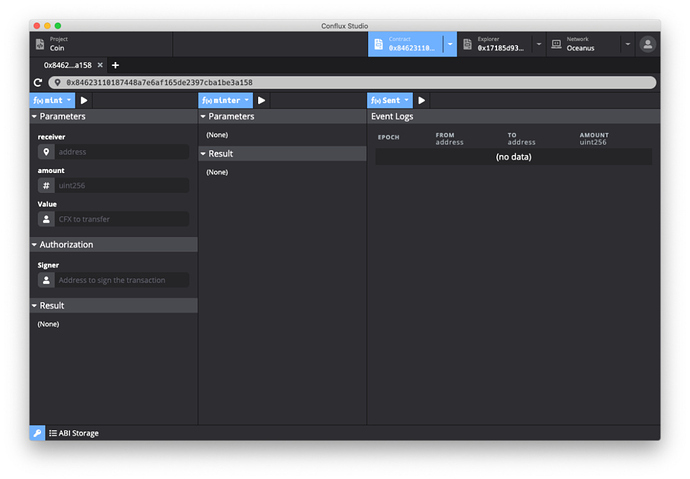Viewport: 690px width, 479px height.
Task: Click the refresh icon beside address bar
Action: 38,82
